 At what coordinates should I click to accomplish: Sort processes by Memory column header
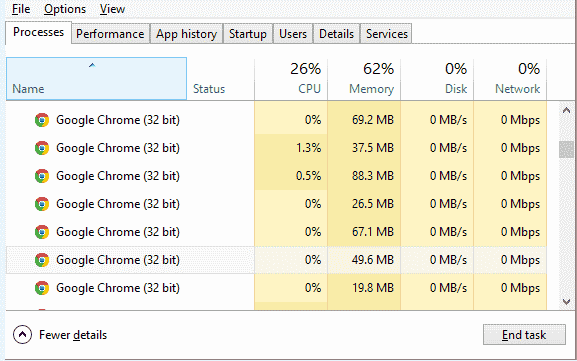pos(364,79)
